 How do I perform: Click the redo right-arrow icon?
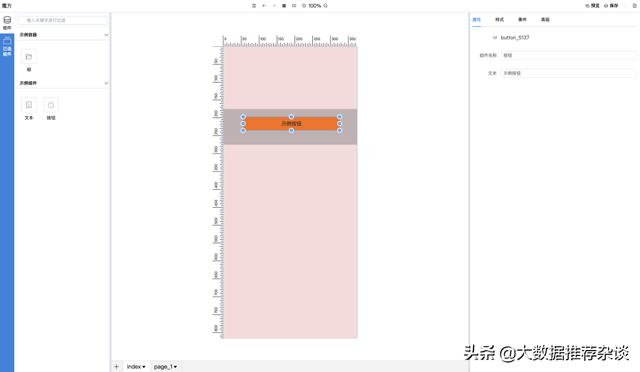274,6
